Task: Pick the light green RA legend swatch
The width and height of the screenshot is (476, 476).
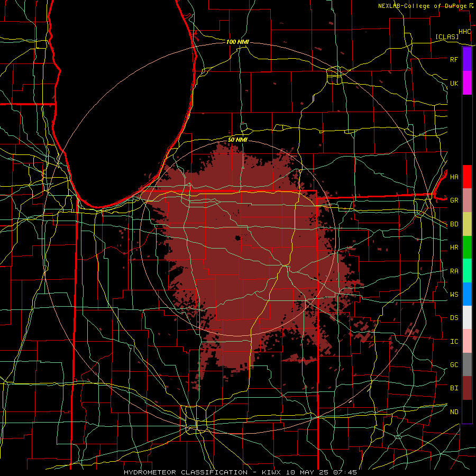Action: pyautogui.click(x=467, y=270)
